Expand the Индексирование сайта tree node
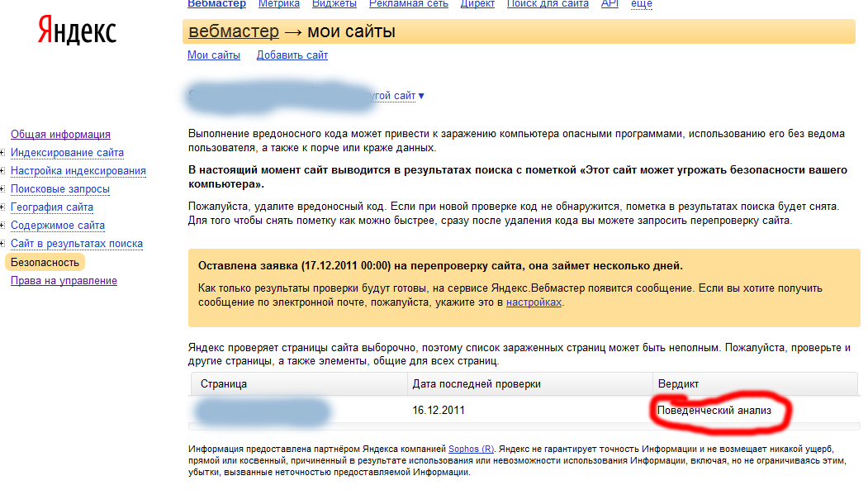 point(2,153)
